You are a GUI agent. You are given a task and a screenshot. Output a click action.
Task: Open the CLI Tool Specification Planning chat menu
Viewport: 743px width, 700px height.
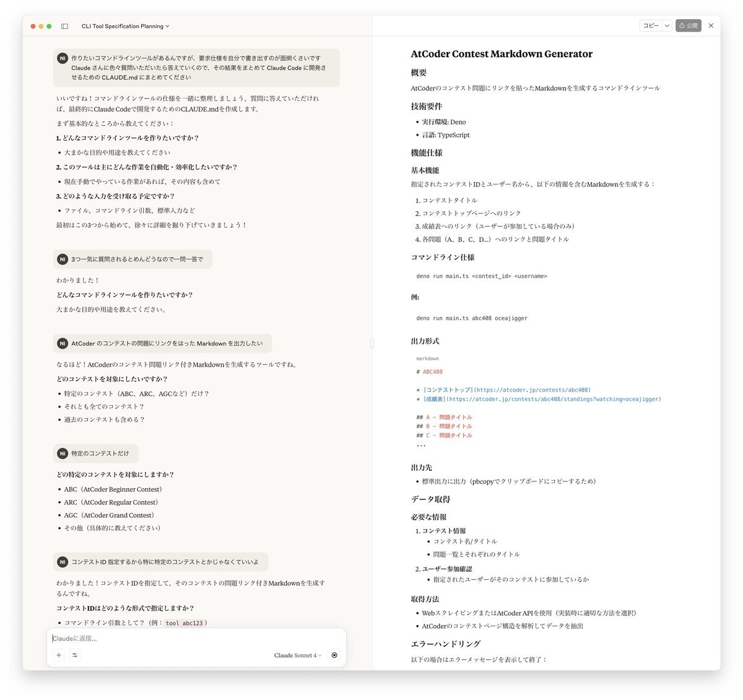[125, 26]
